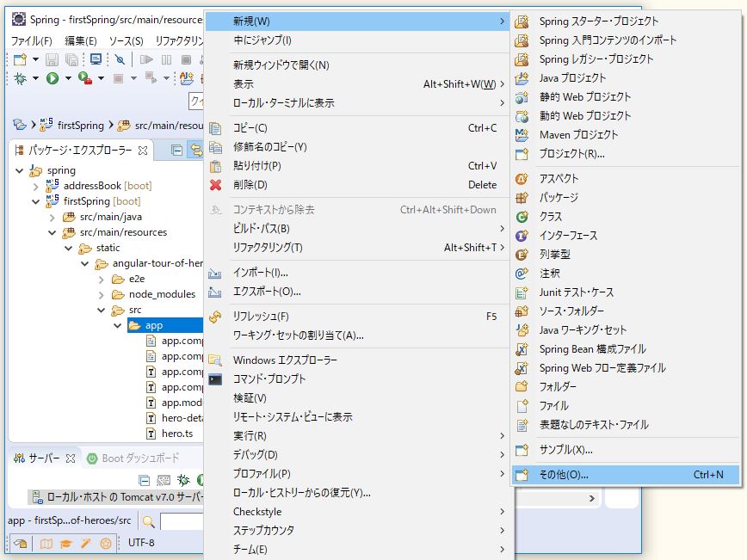Collapse the spring working set node
This screenshot has width=747, height=560.
point(20,170)
